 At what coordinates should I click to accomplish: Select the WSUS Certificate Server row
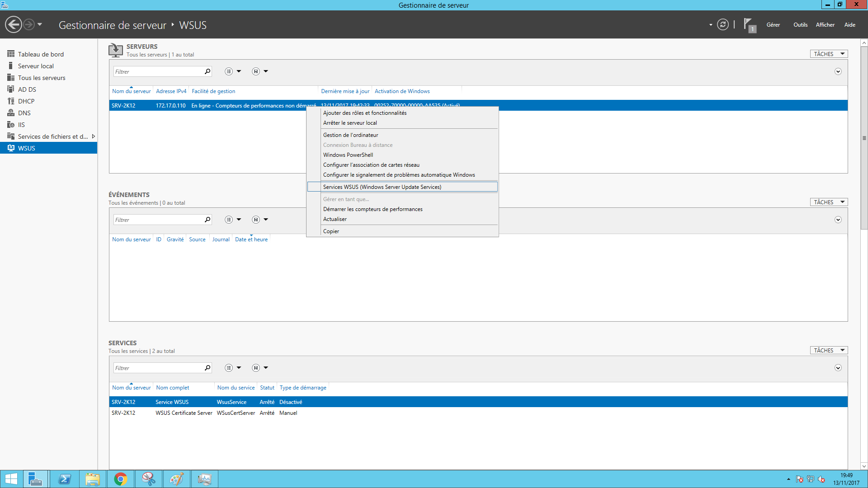click(x=478, y=413)
